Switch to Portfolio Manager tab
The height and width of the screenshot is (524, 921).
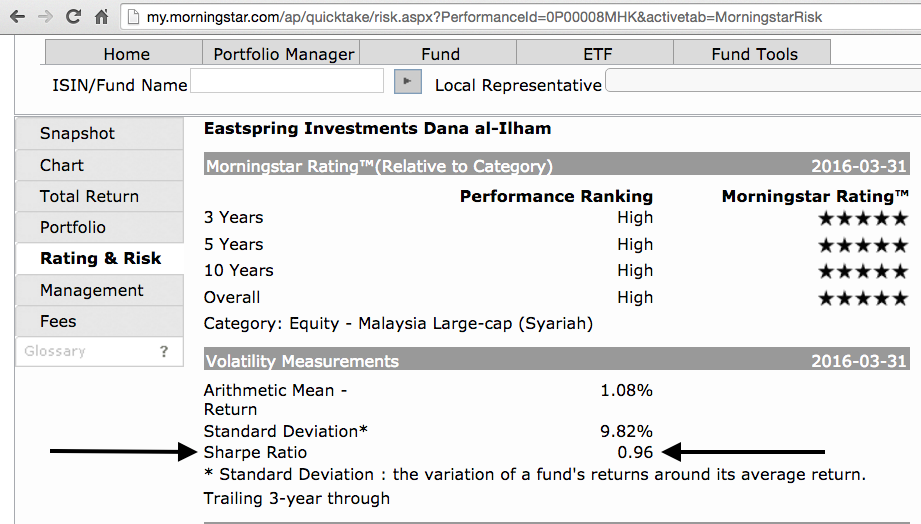pyautogui.click(x=284, y=54)
